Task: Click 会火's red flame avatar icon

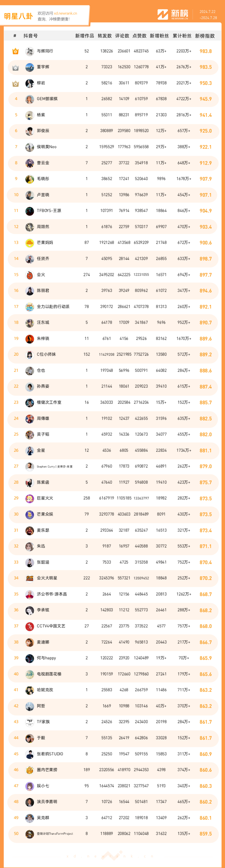Action: pyautogui.click(x=30, y=275)
